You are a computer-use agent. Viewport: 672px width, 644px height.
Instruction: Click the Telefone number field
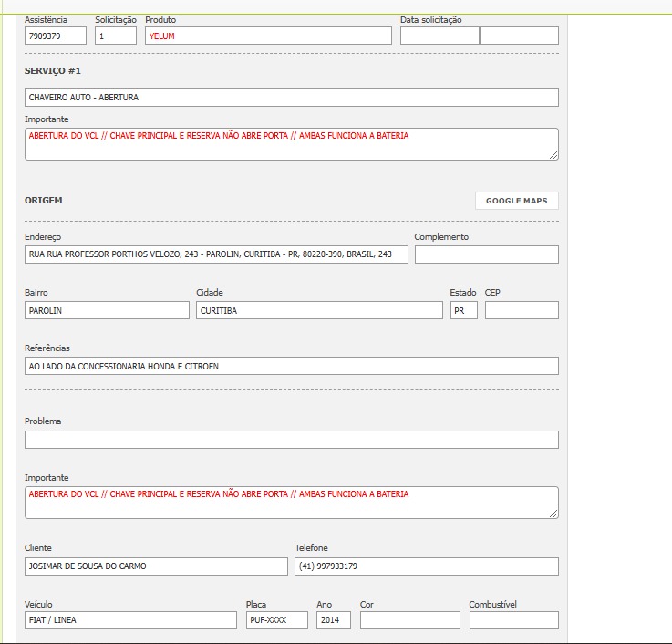[x=426, y=566]
